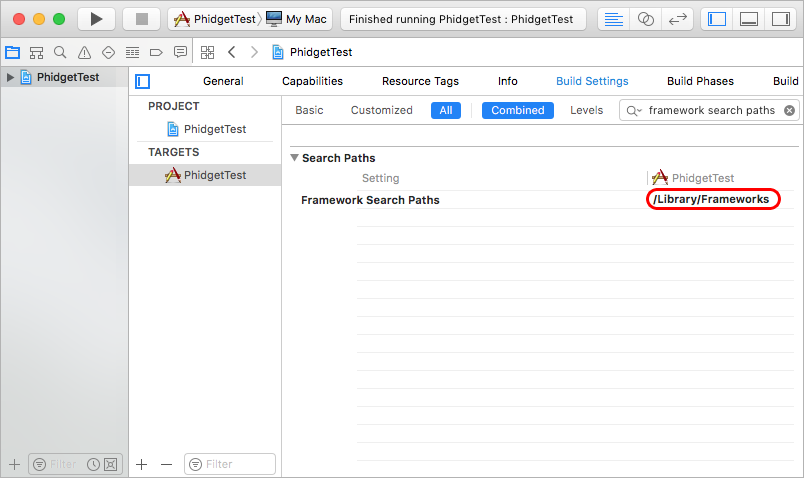Open the PhidgetTest scheme dropdown
Screen dimensions: 804x478
coord(215,19)
